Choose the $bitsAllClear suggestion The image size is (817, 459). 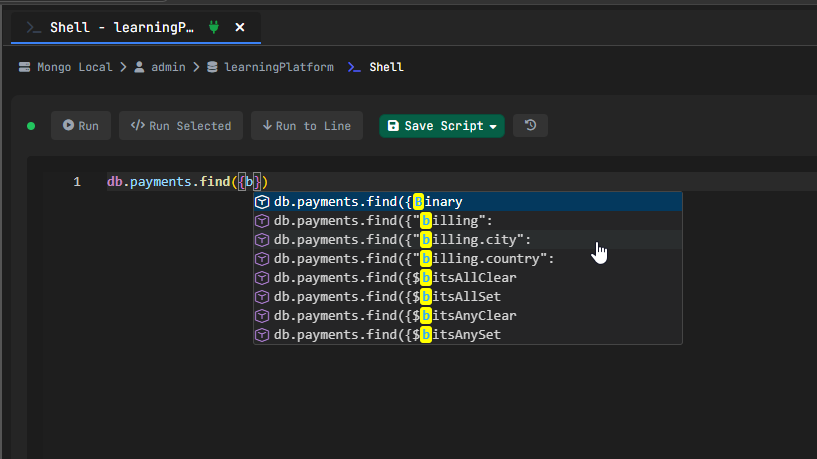coord(468,278)
